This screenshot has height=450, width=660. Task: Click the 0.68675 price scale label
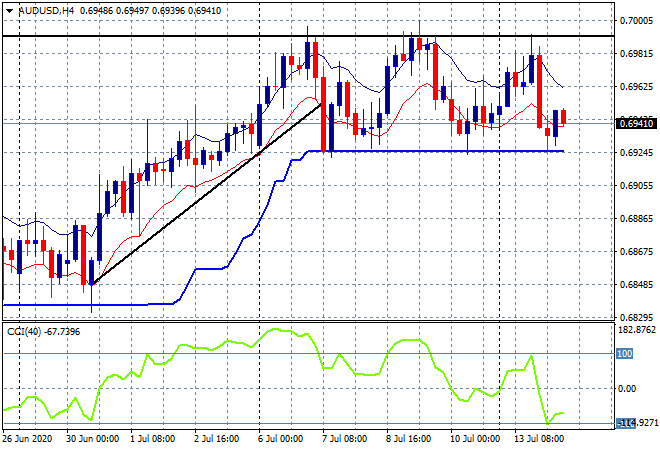637,251
